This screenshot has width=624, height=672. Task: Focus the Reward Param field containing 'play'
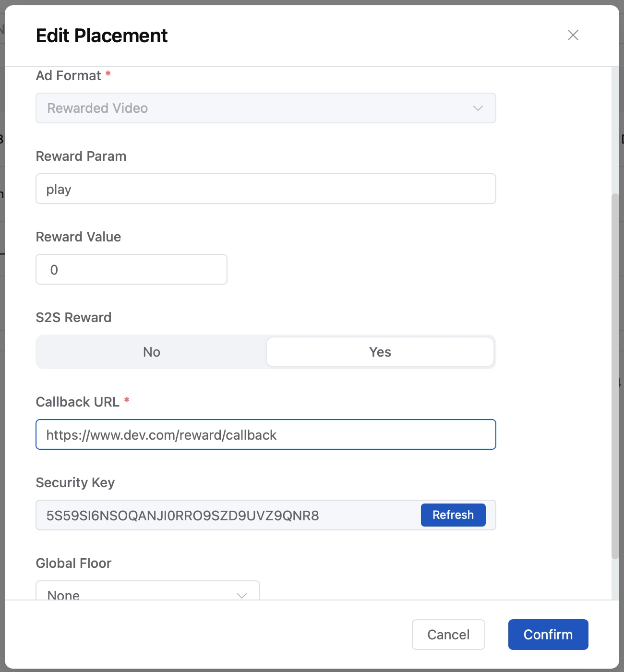[265, 189]
